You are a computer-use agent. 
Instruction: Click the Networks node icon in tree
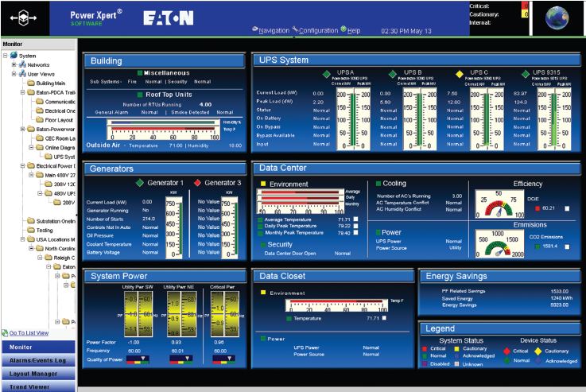tap(22, 64)
